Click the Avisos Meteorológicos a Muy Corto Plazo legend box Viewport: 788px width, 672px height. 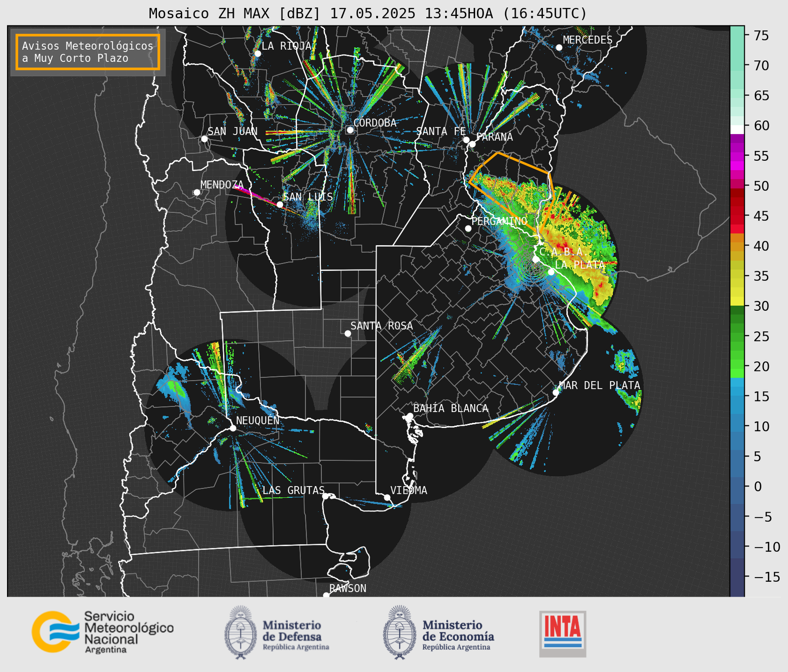point(88,52)
